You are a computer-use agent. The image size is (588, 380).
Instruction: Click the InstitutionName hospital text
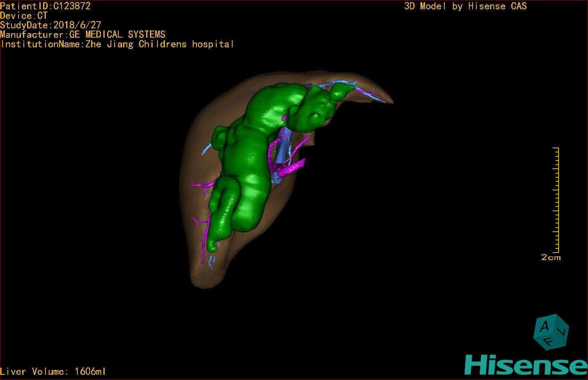coord(117,44)
